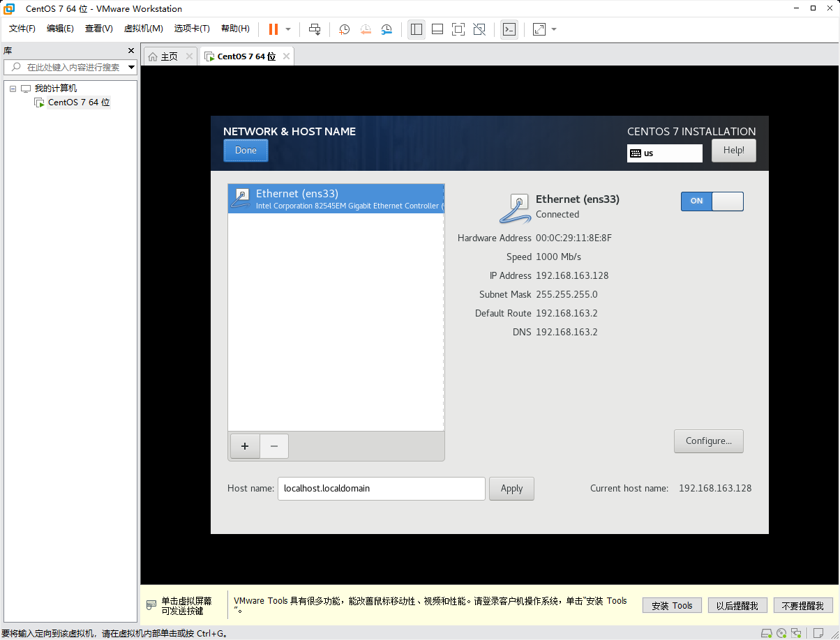Click the stretch guest display icon
This screenshot has width=840, height=640.
pyautogui.click(x=539, y=29)
